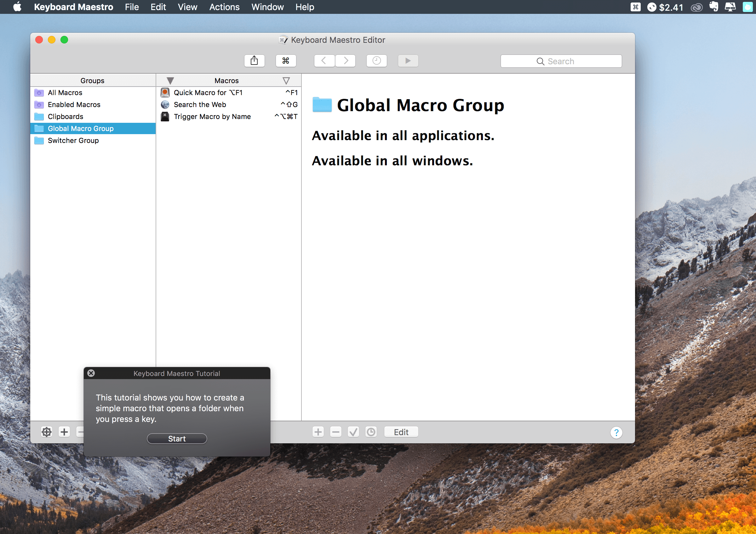Select the Quick Macro for ⌥F1 macro
756x534 pixels.
pos(229,93)
